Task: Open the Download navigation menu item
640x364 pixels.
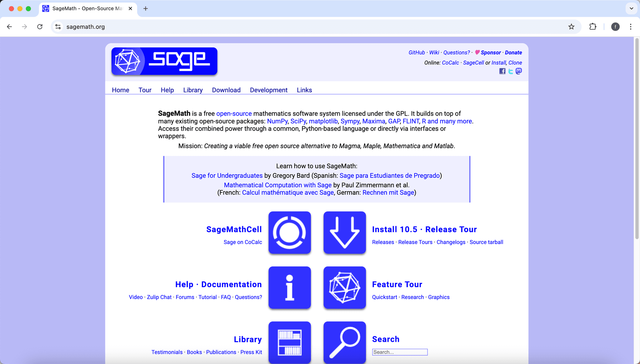Action: (226, 90)
